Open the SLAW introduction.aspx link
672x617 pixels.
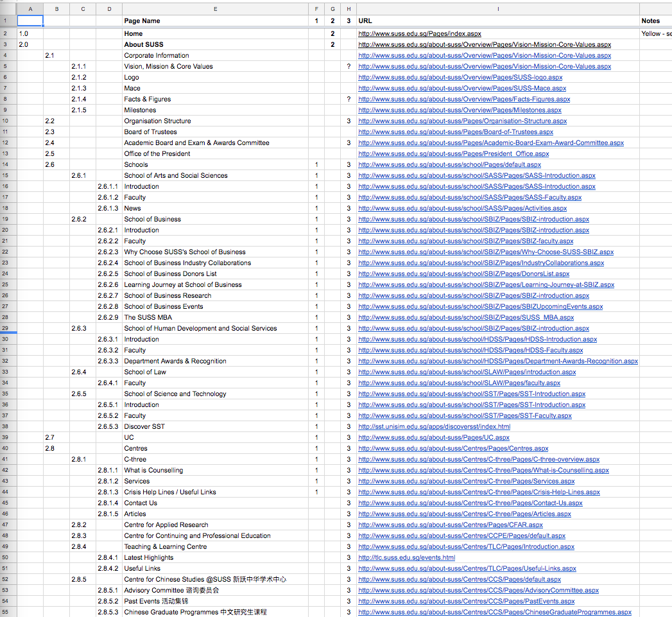pyautogui.click(x=467, y=372)
